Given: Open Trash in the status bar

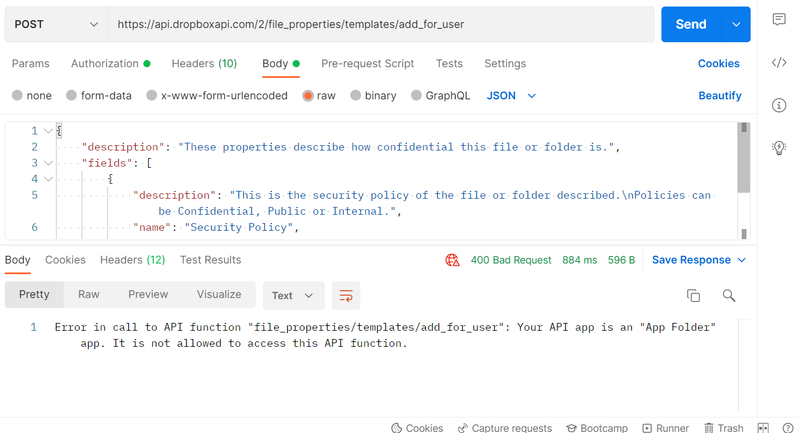Looking at the screenshot, I should point(723,428).
